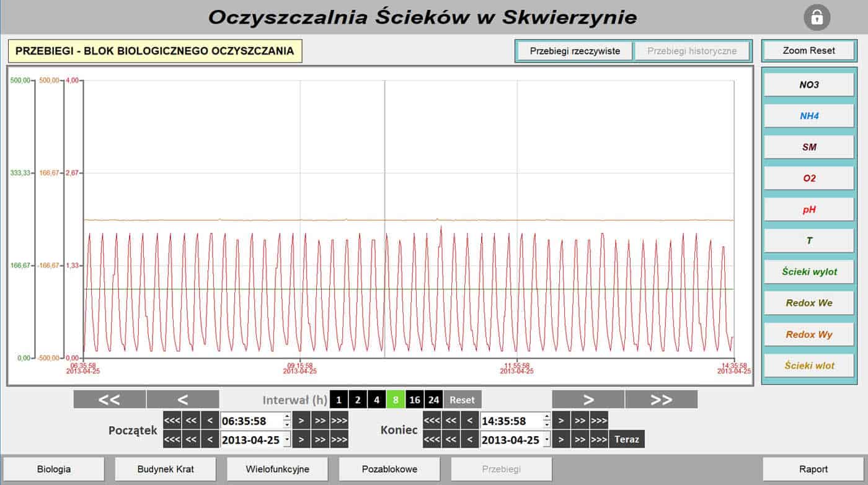Click << beside Początek date 2013-04-25
868x485 pixels.
(191, 439)
